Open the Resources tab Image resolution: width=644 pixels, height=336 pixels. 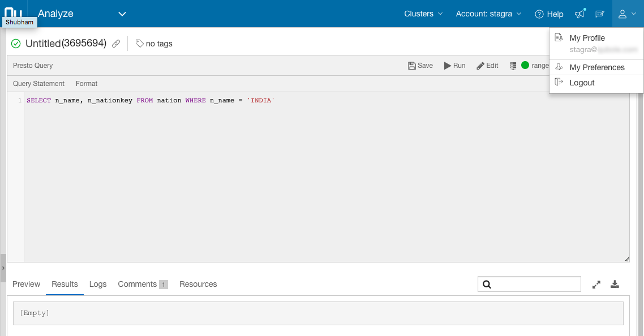pos(198,284)
